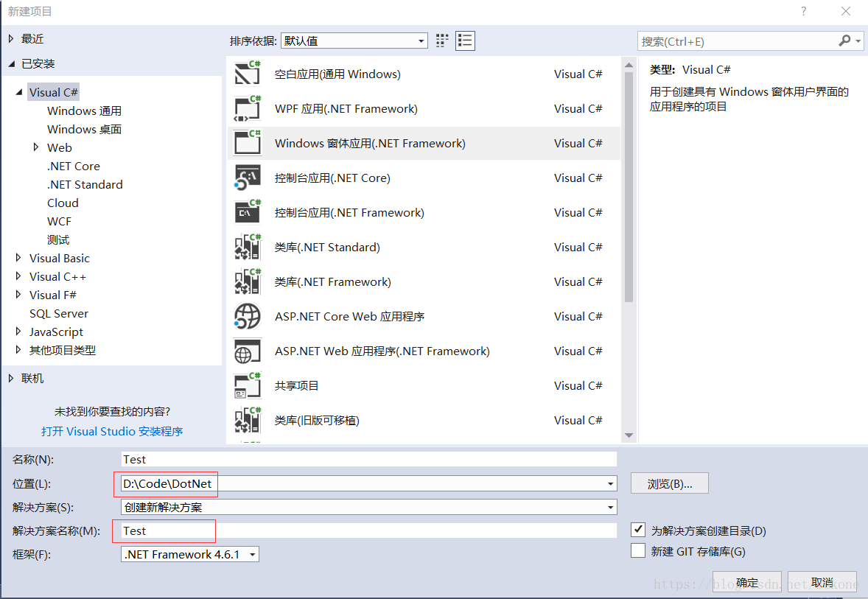The height and width of the screenshot is (599, 868).
Task: Select 控制台应用(.NET Core) row text
Action: (332, 178)
